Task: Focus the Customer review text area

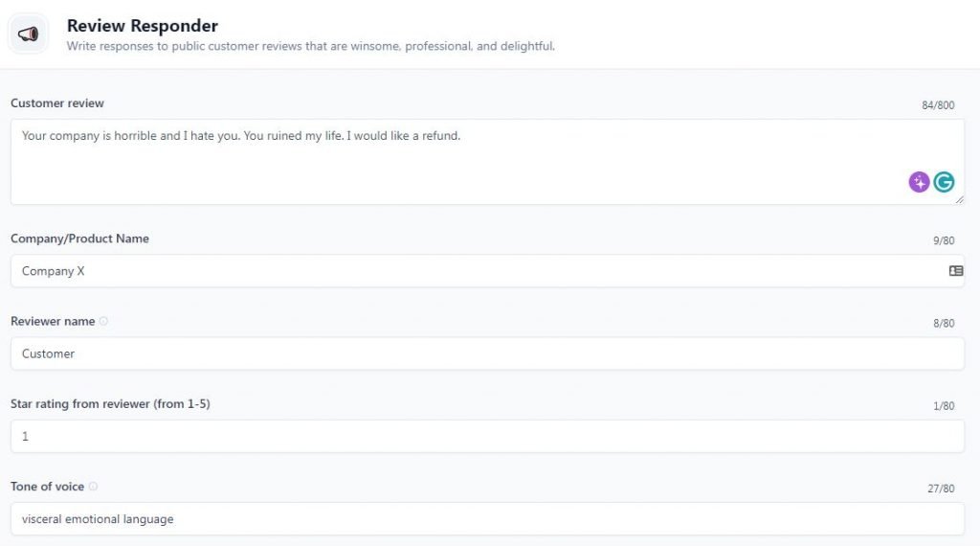Action: coord(487,162)
